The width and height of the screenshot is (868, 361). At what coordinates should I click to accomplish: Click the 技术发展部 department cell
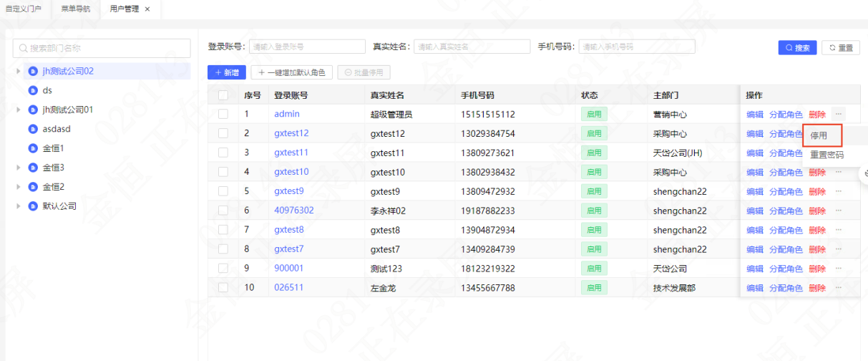point(674,288)
